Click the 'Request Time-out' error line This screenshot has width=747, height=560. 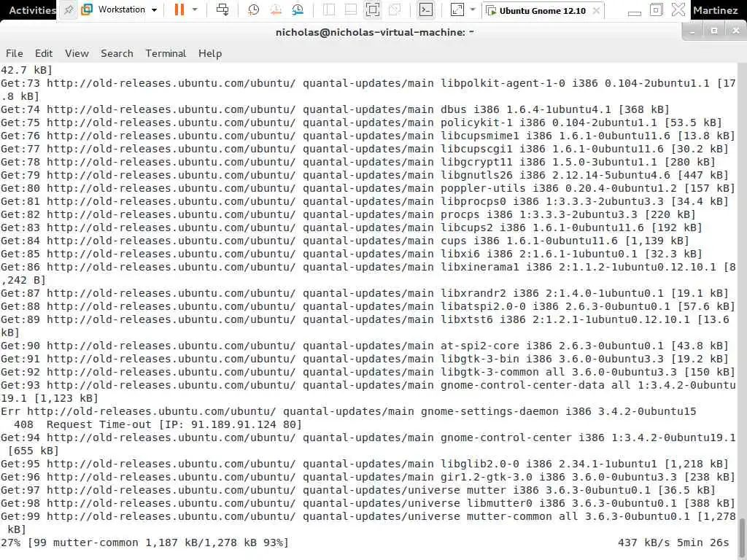[x=158, y=424]
